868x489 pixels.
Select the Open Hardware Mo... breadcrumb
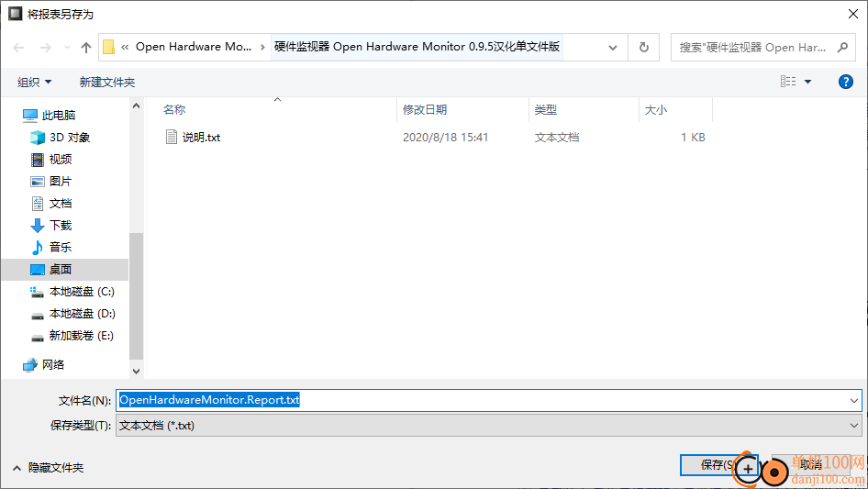pos(194,47)
